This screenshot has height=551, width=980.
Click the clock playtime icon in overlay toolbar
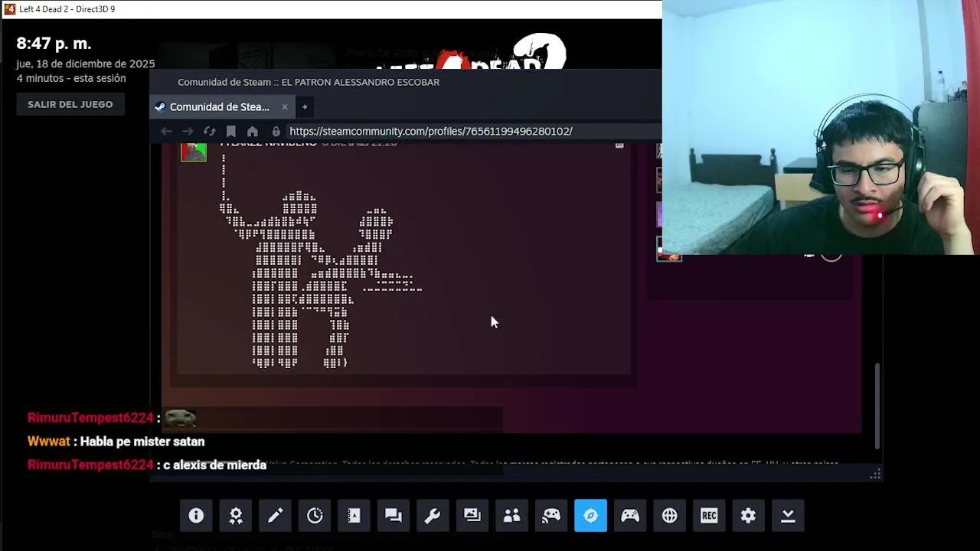pos(315,516)
